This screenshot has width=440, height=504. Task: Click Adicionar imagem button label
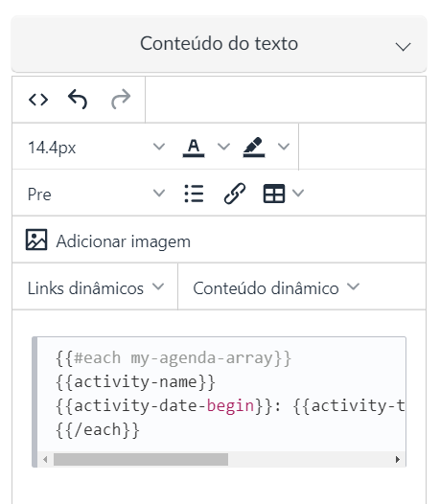pos(124,241)
